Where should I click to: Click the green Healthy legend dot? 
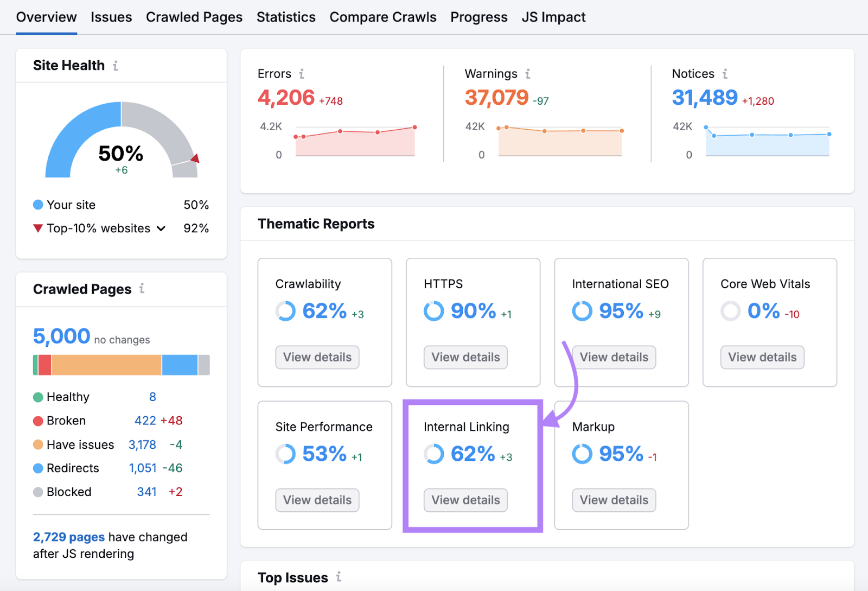38,397
